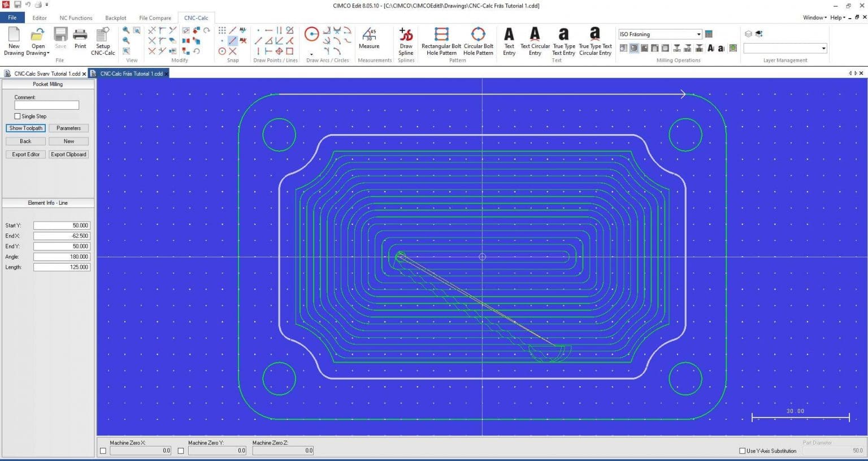Open the Circular Bolt Hole Pattern tool
This screenshot has width=868, height=461.
tap(478, 40)
